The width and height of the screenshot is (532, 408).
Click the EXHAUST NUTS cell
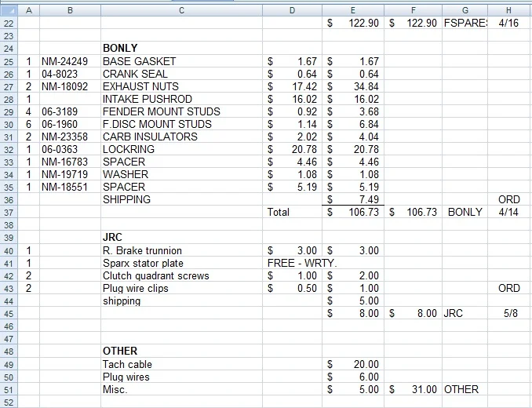(140, 86)
